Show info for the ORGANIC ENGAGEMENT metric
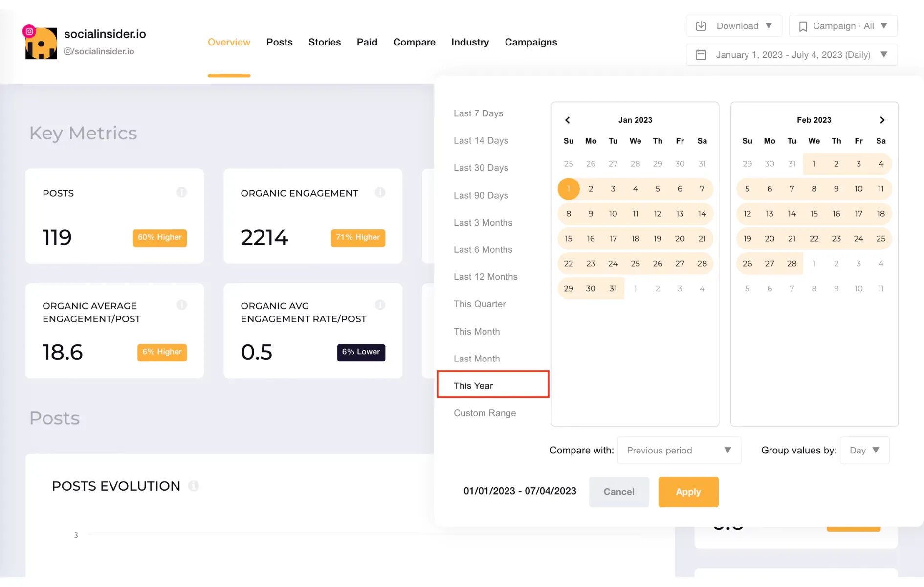This screenshot has width=924, height=587. pos(380,192)
